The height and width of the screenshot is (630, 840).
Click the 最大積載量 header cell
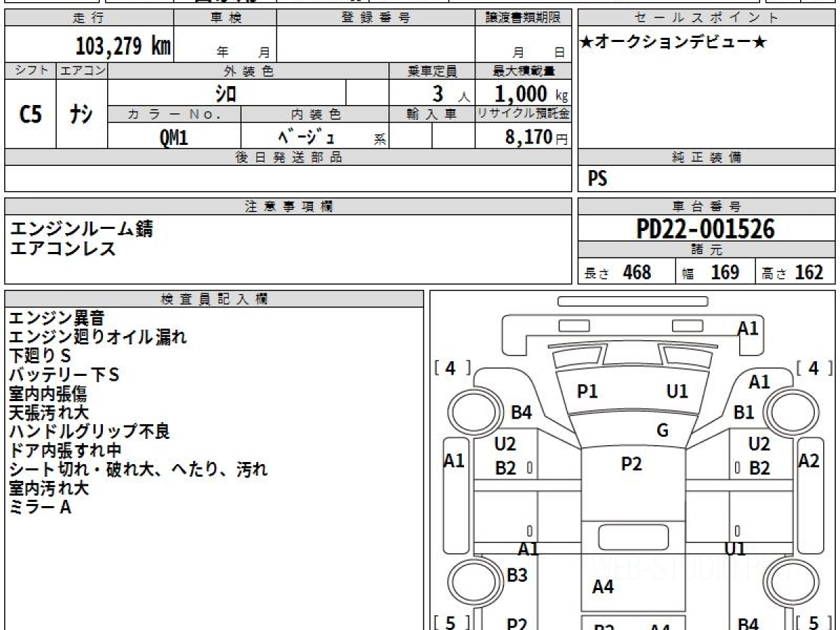point(524,71)
